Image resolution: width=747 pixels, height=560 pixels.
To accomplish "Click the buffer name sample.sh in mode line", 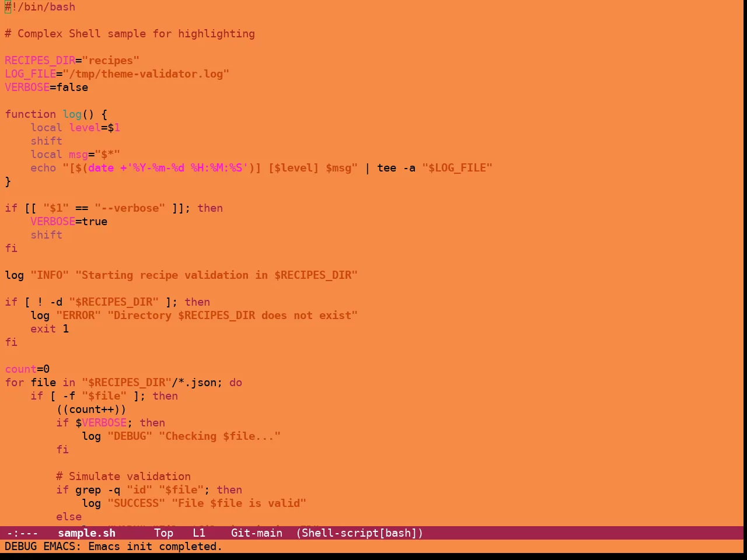I will click(86, 533).
